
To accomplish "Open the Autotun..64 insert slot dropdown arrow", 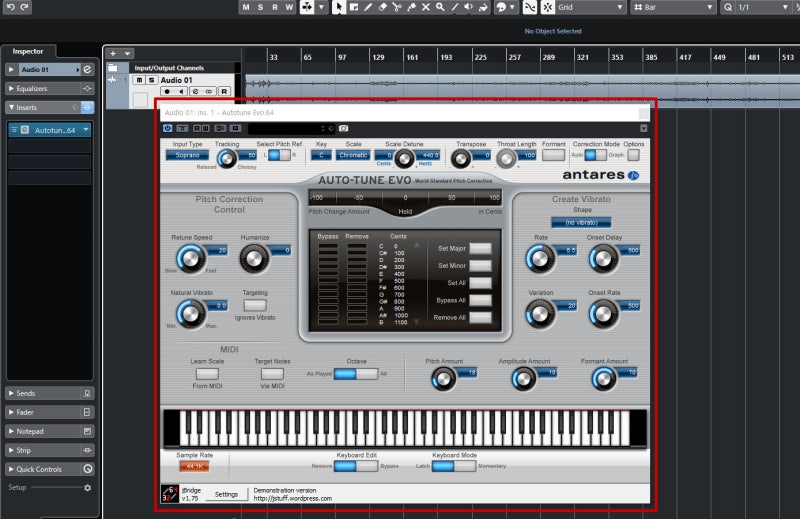I will [86, 130].
